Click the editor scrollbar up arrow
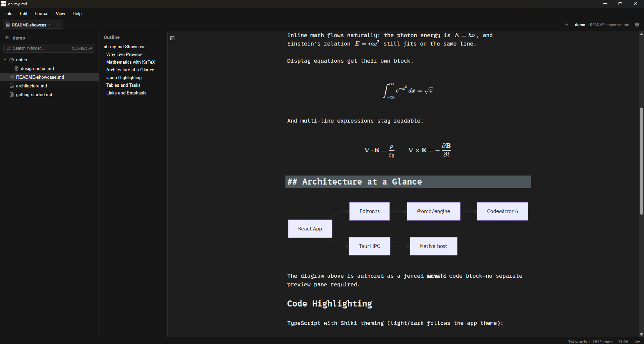 pos(641,34)
